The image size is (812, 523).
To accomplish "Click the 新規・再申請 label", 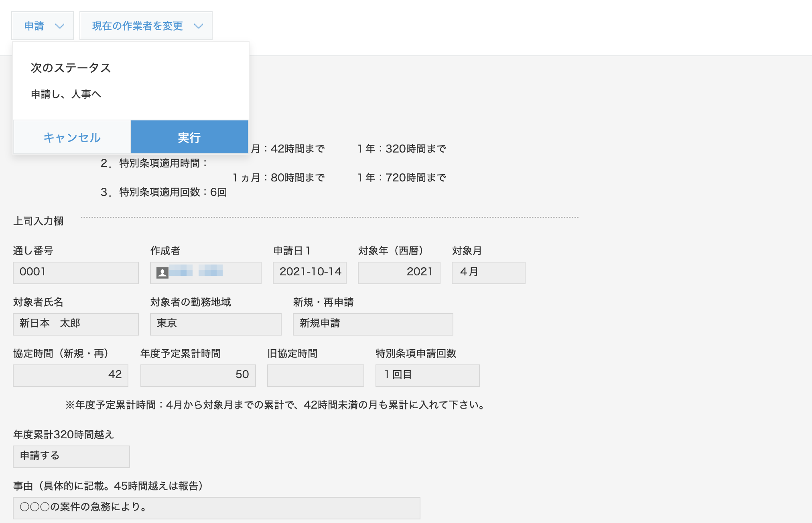I will point(323,302).
